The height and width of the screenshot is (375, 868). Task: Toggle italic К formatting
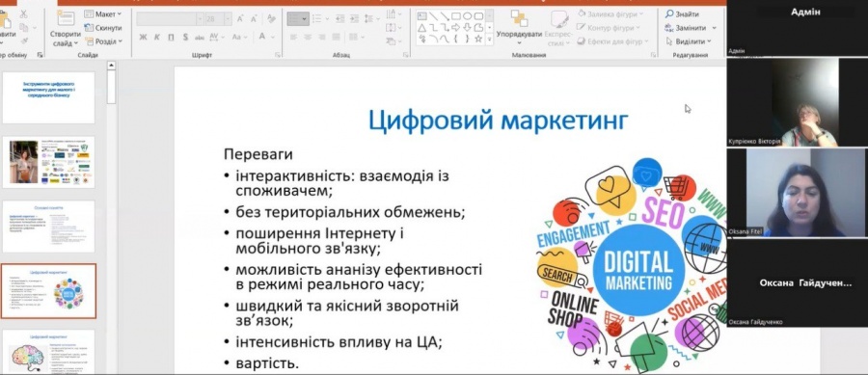click(x=156, y=37)
